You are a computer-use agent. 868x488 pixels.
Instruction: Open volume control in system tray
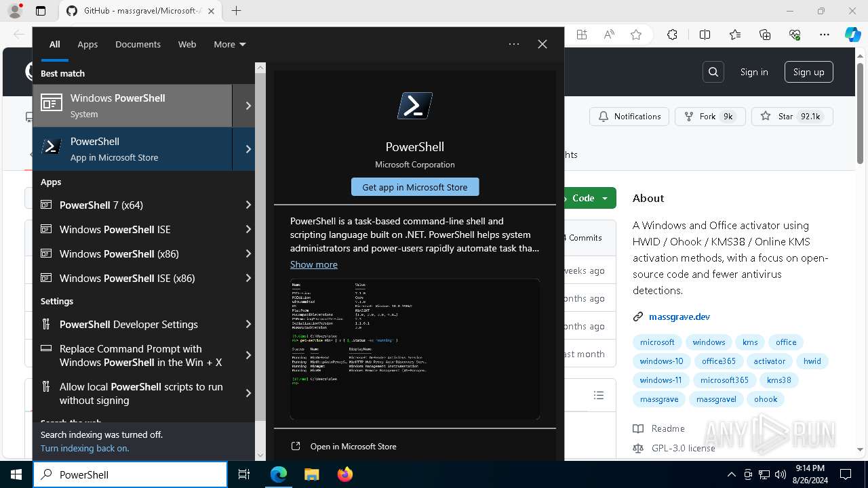(780, 474)
